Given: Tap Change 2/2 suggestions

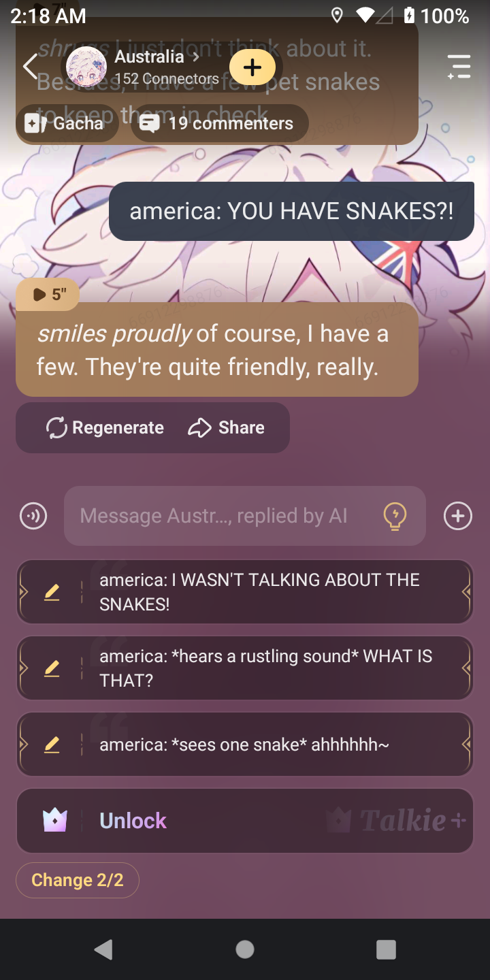Looking at the screenshot, I should coord(78,880).
